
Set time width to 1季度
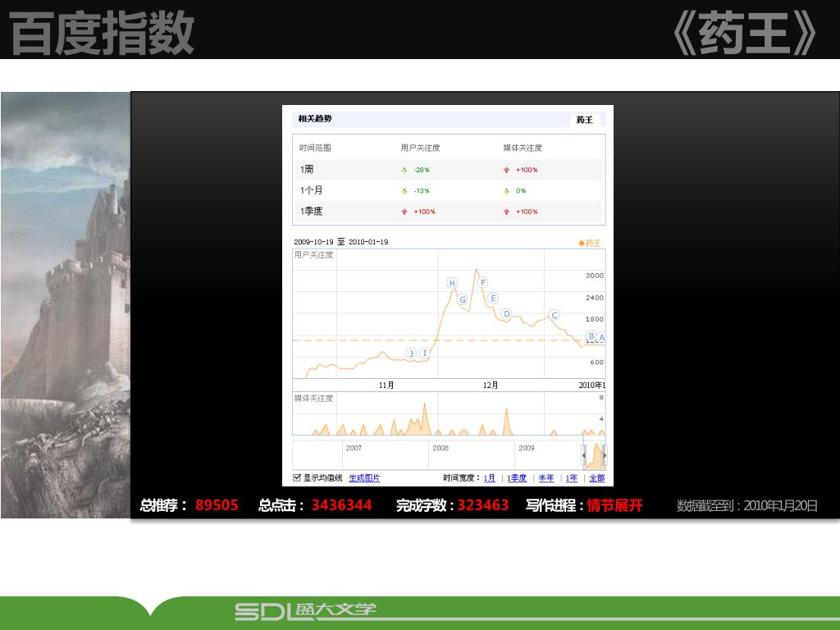click(x=517, y=478)
